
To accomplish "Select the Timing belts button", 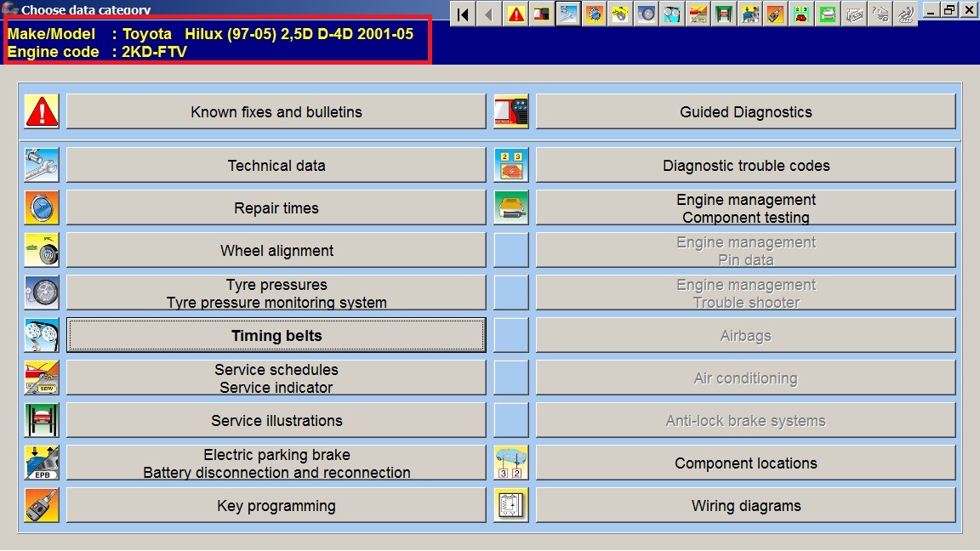I will (x=276, y=335).
